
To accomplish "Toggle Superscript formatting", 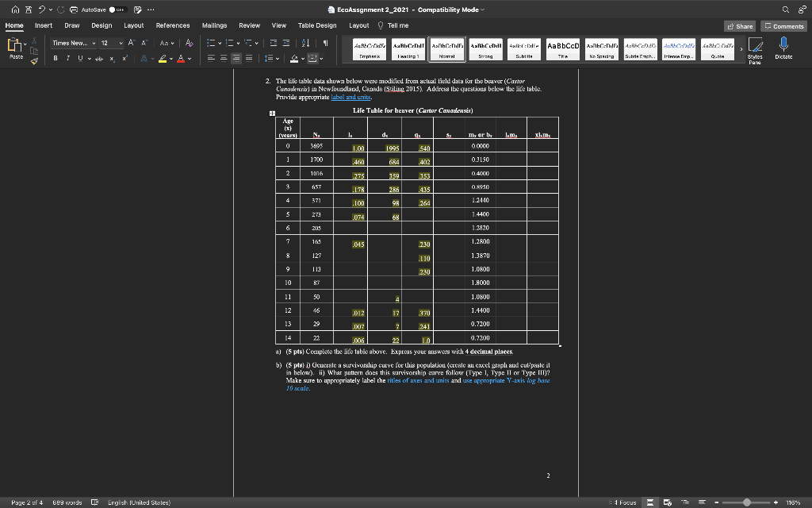I will (x=124, y=59).
